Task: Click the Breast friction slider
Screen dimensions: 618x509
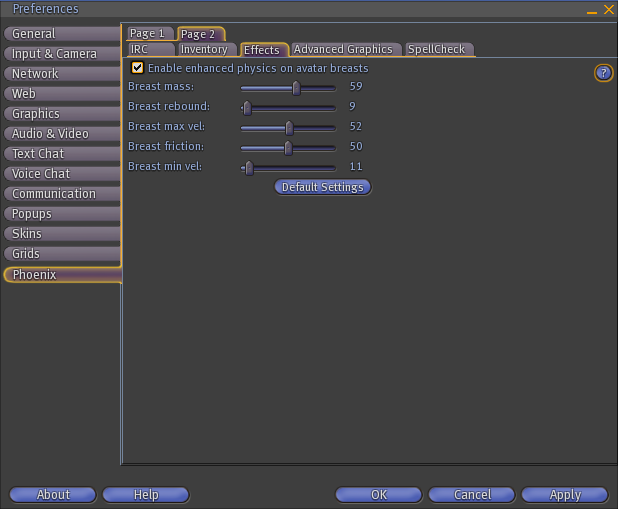Action: pos(288,147)
